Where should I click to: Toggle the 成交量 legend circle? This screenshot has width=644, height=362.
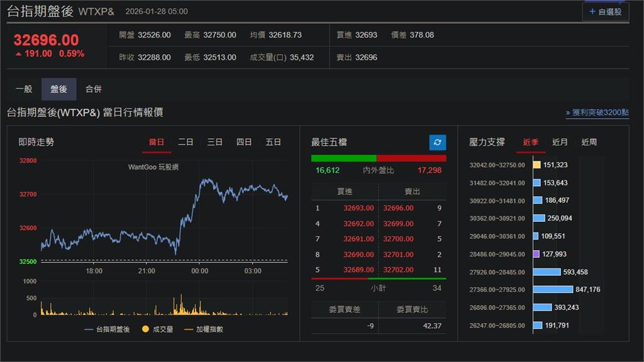(x=145, y=329)
